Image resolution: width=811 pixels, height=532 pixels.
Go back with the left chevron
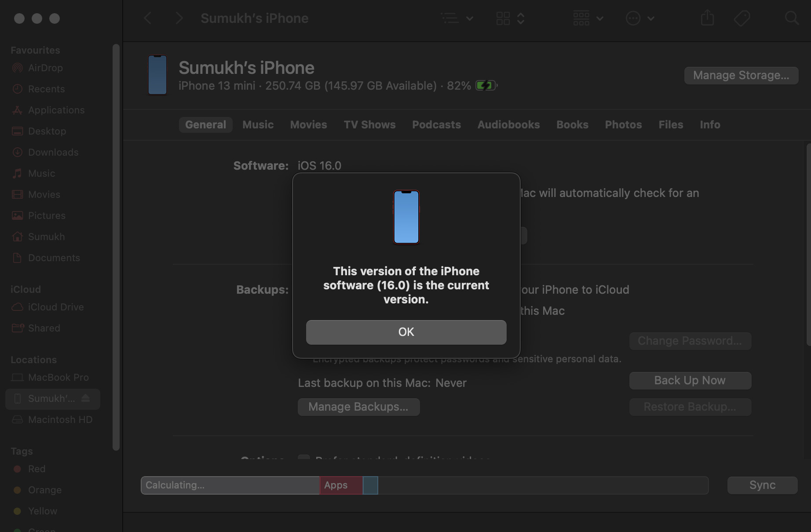coord(148,18)
